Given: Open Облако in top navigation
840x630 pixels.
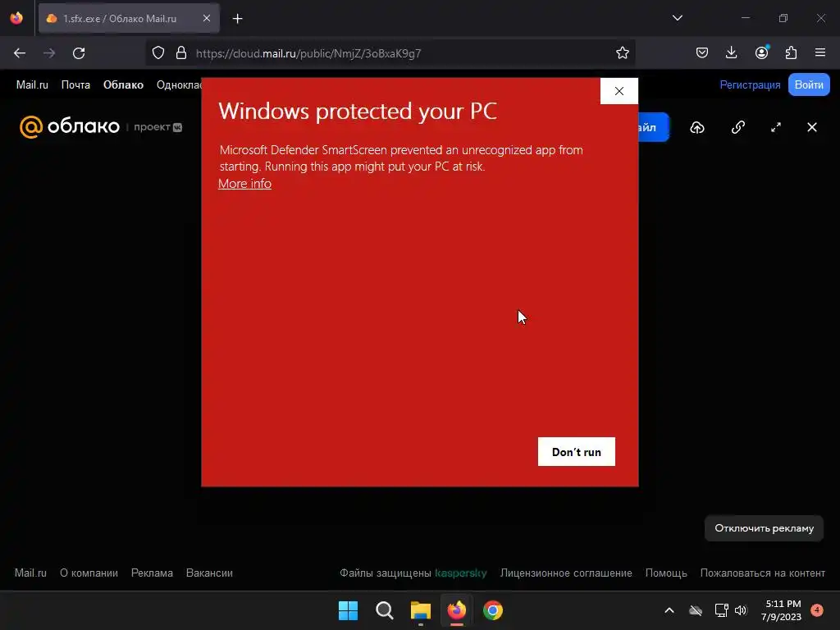Looking at the screenshot, I should click(x=123, y=84).
